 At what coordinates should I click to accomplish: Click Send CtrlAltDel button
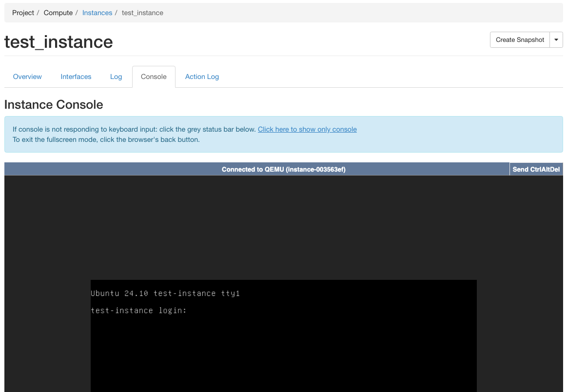click(536, 169)
